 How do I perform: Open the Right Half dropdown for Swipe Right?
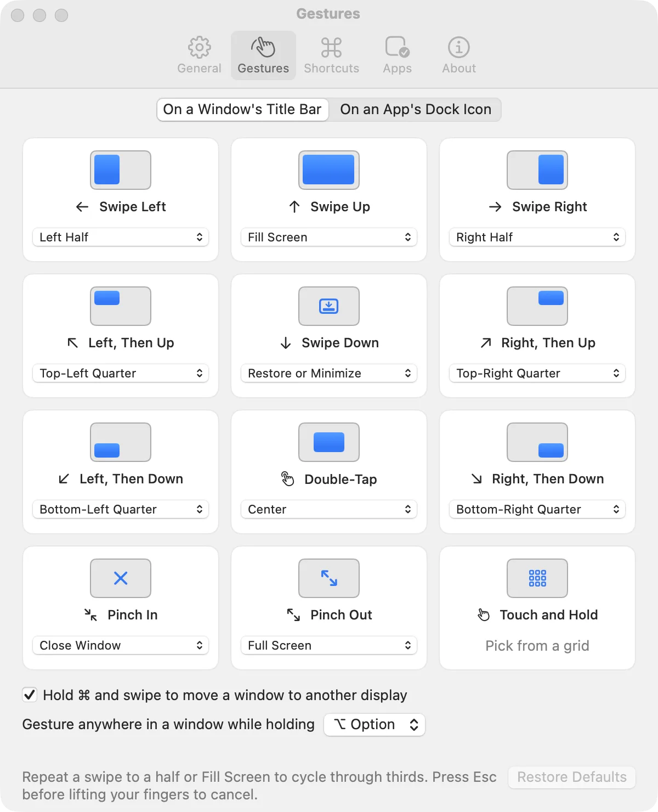point(537,237)
